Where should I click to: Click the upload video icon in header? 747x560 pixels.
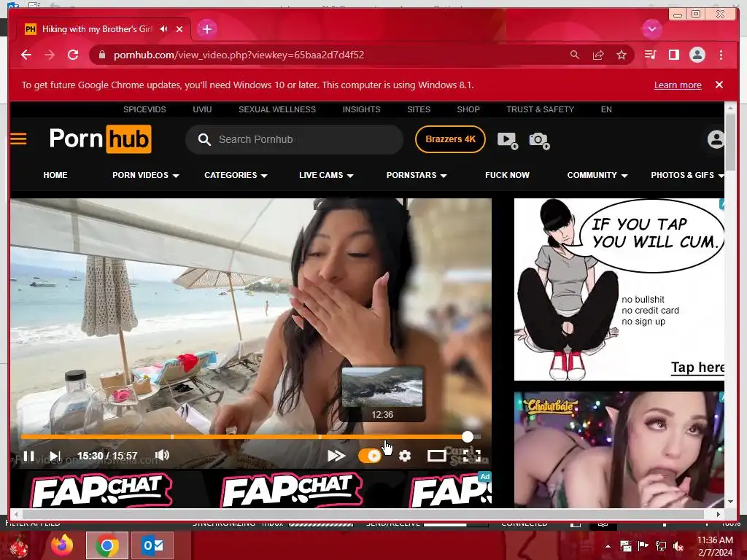508,140
